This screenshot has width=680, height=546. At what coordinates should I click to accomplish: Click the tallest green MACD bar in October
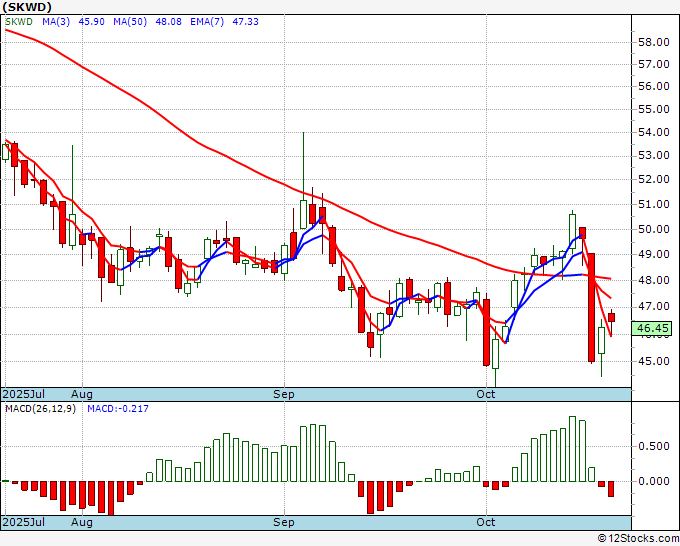(572, 449)
